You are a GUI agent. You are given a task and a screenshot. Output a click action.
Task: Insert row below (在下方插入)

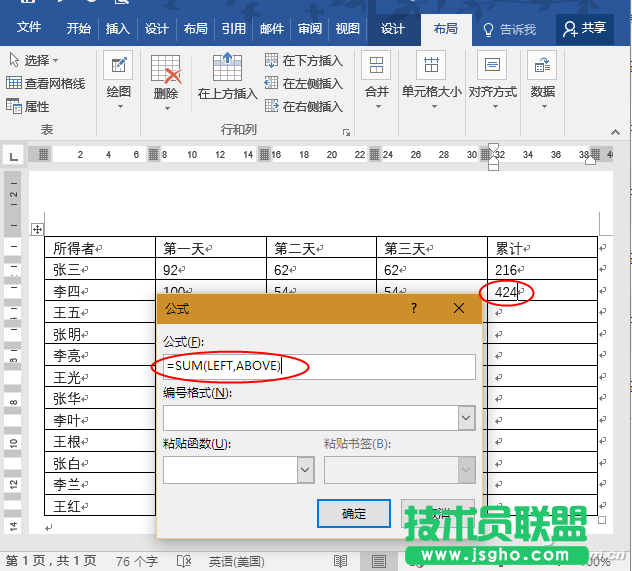coord(303,61)
